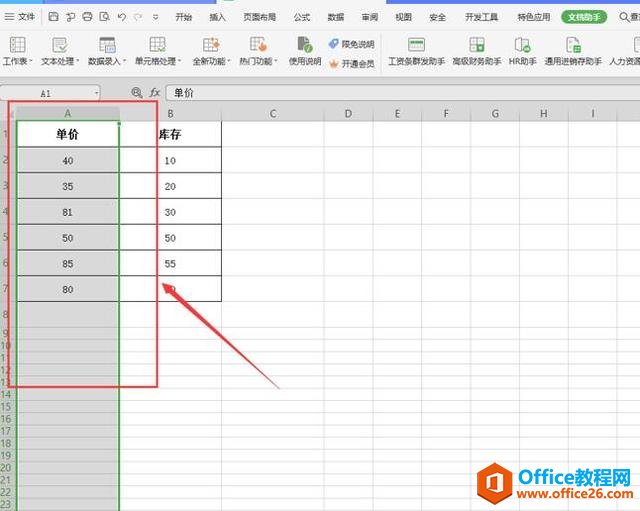Switch to the 页面布局 tab

[x=259, y=17]
